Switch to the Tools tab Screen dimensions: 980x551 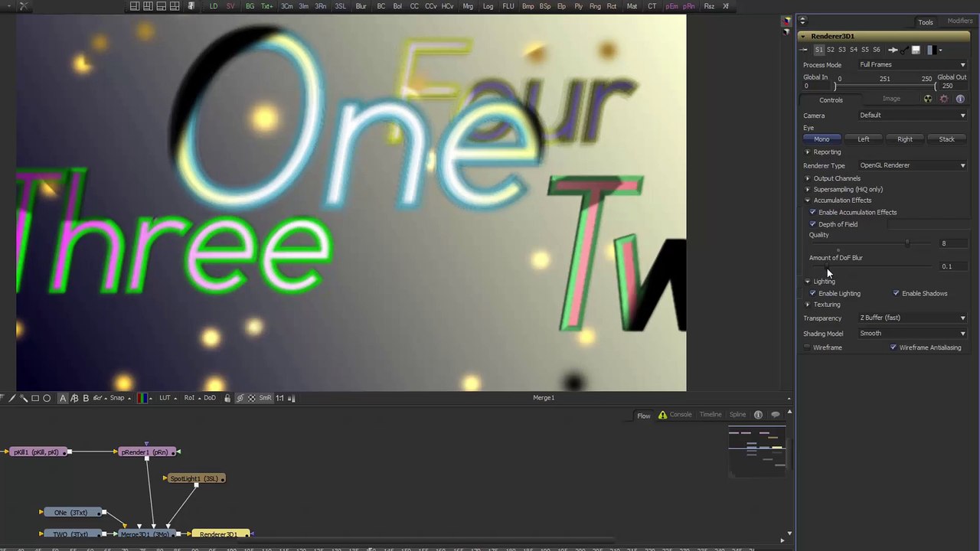coord(926,22)
